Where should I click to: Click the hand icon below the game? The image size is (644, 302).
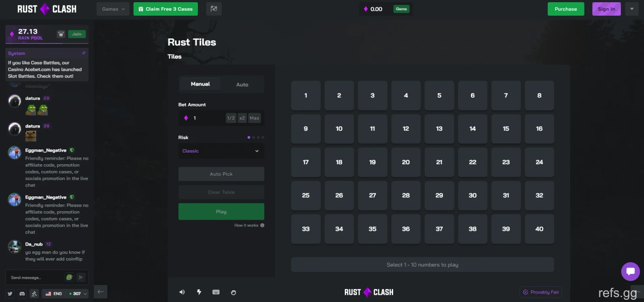tap(233, 292)
